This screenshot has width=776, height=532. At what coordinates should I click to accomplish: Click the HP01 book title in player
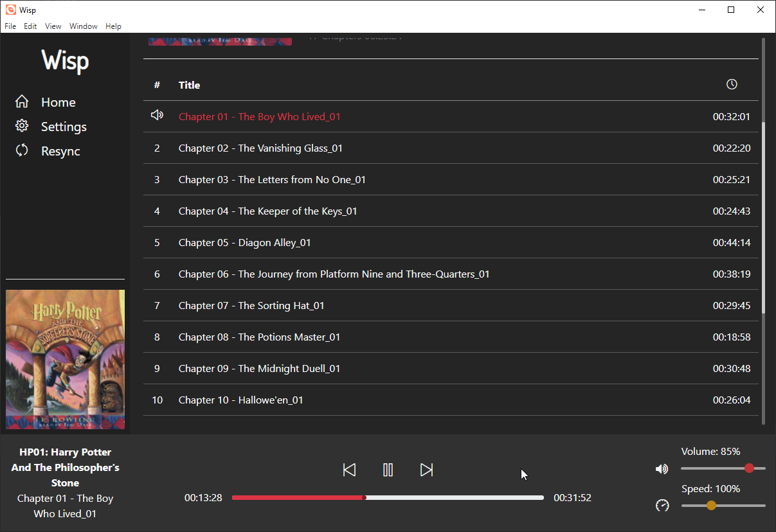click(65, 467)
